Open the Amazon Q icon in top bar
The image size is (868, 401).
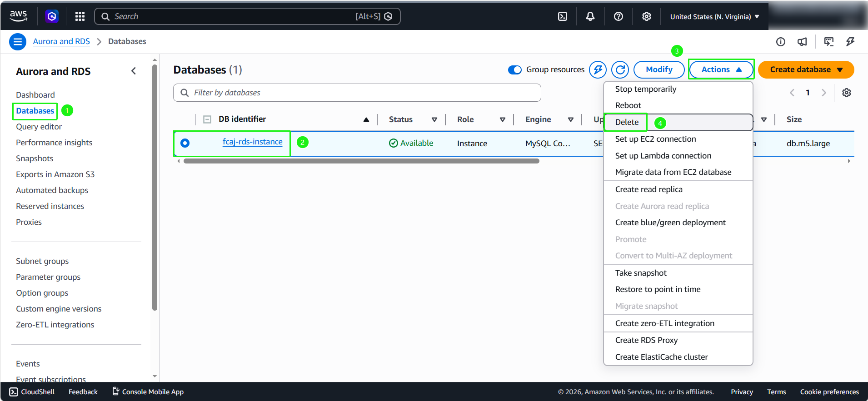click(x=52, y=16)
